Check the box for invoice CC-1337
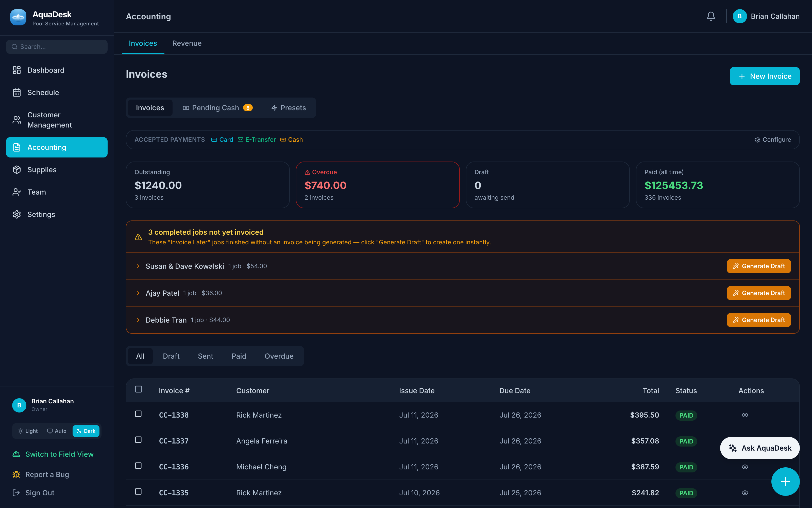This screenshot has height=508, width=812. click(x=138, y=439)
